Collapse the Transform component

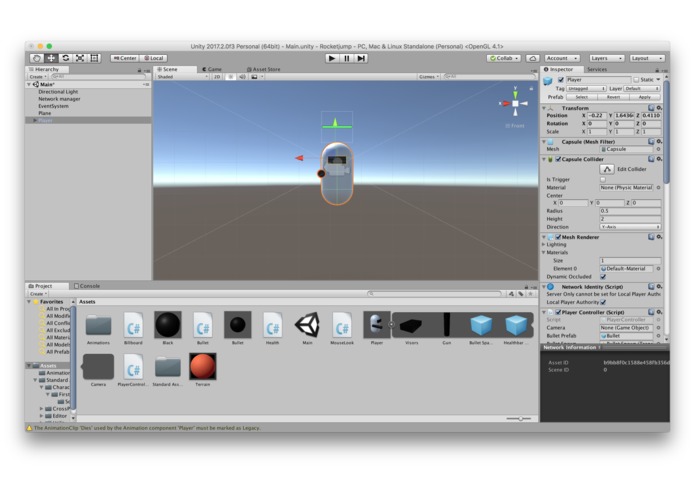[x=544, y=108]
